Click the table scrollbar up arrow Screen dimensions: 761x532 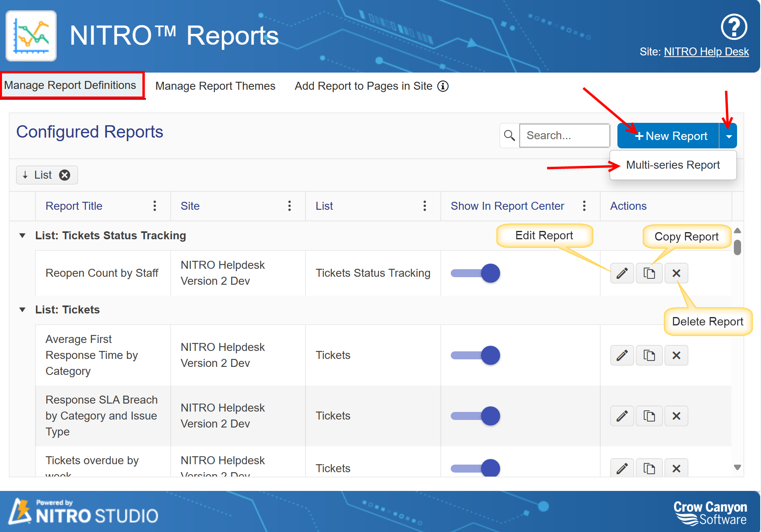coord(737,230)
